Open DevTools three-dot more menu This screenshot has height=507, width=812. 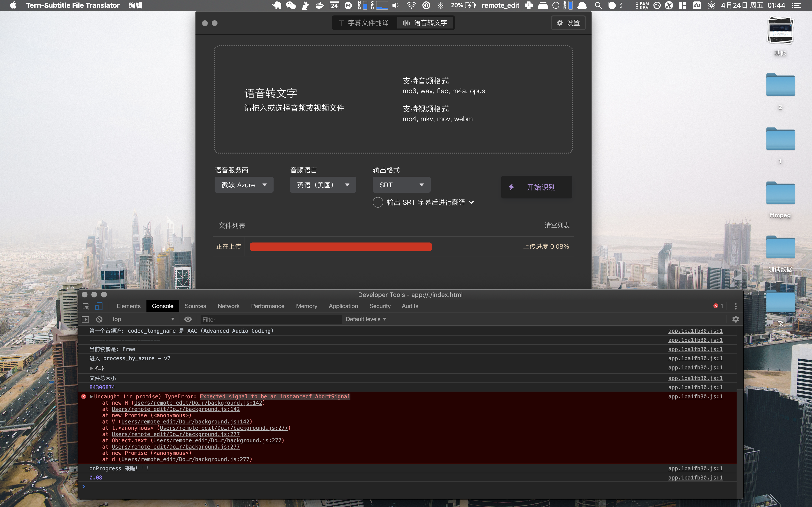[735, 306]
